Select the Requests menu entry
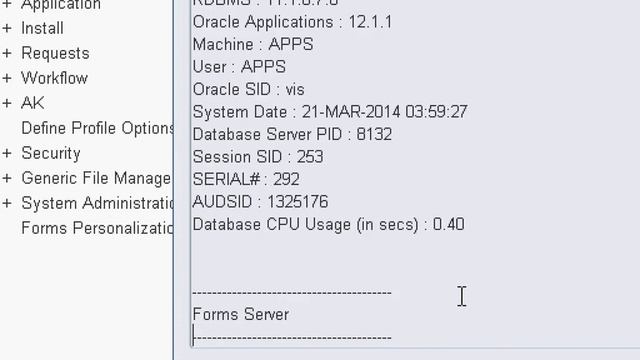Image resolution: width=640 pixels, height=360 pixels. click(x=55, y=53)
